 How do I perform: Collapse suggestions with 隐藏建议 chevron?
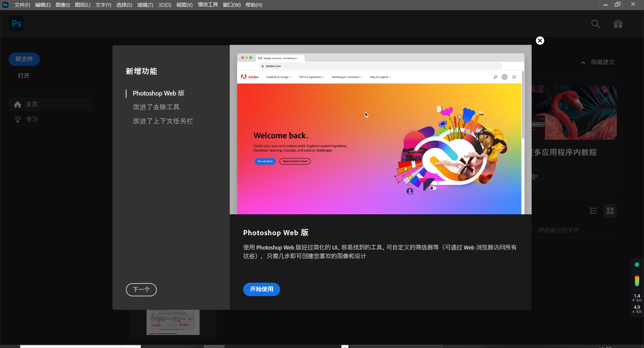(583, 62)
